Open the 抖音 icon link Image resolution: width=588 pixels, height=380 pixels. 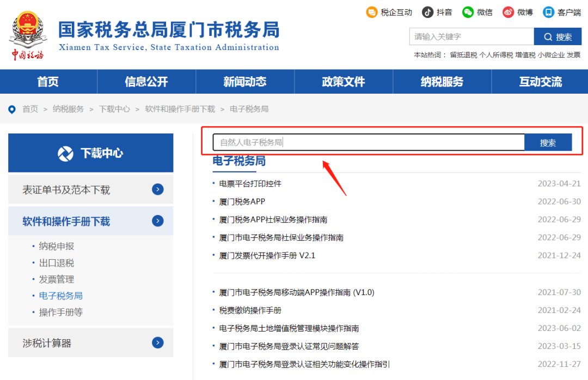click(427, 13)
